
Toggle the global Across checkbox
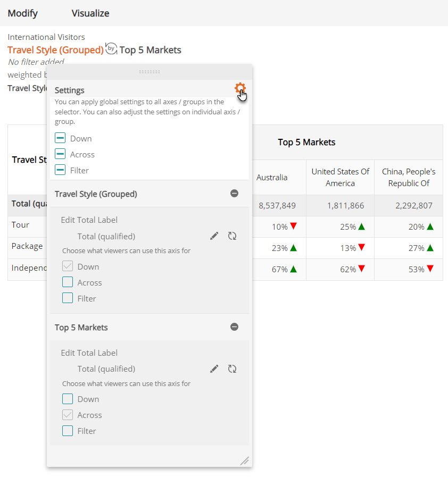[x=60, y=154]
